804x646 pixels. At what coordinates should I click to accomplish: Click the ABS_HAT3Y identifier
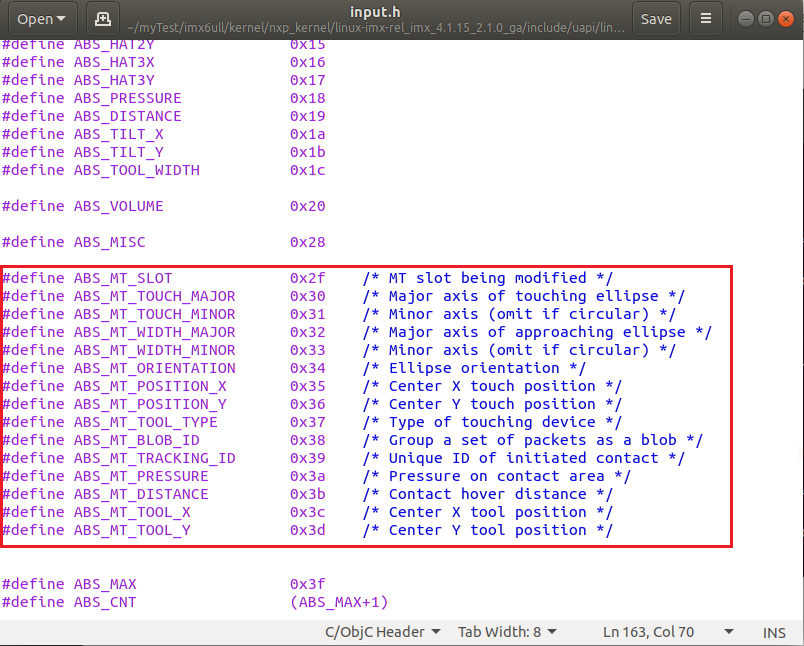click(114, 80)
